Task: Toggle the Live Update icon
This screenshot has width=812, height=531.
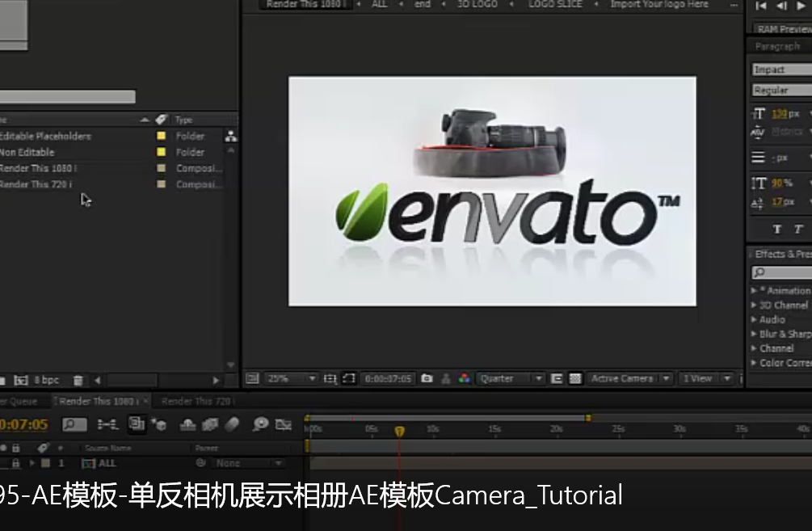Action: click(x=137, y=424)
